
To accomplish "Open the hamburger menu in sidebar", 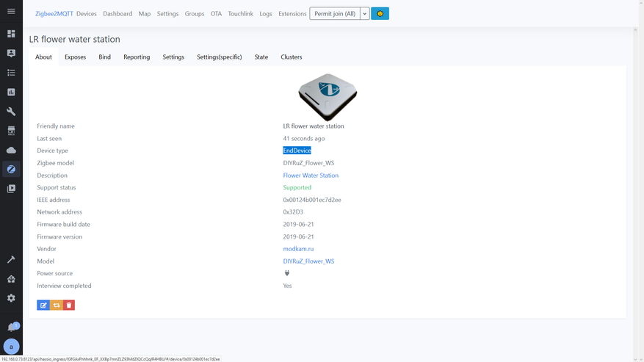I will click(11, 11).
